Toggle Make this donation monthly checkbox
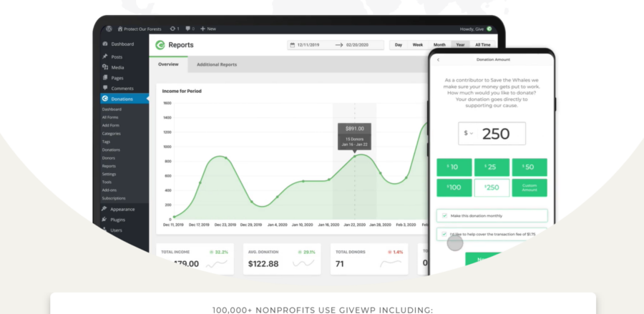This screenshot has height=314, width=644. coord(444,215)
